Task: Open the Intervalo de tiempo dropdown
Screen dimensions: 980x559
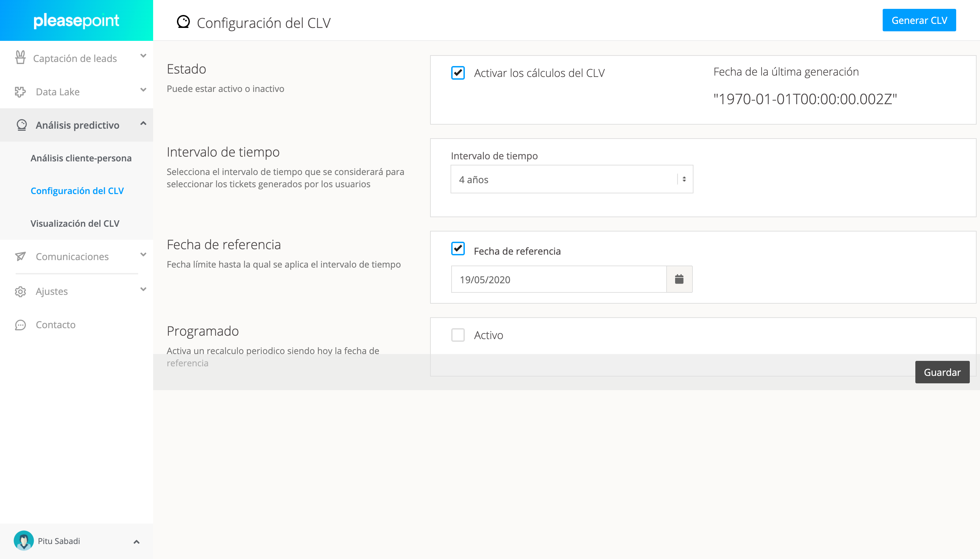Action: [572, 179]
